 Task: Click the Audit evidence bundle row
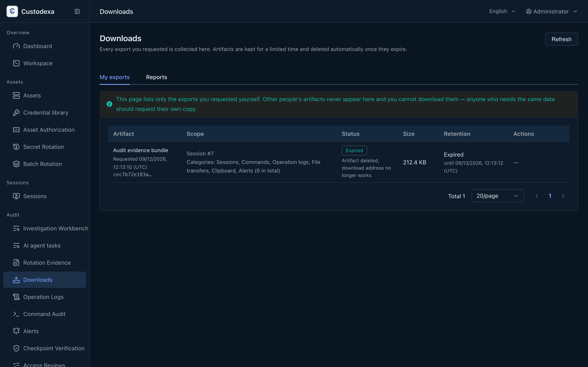point(339,162)
